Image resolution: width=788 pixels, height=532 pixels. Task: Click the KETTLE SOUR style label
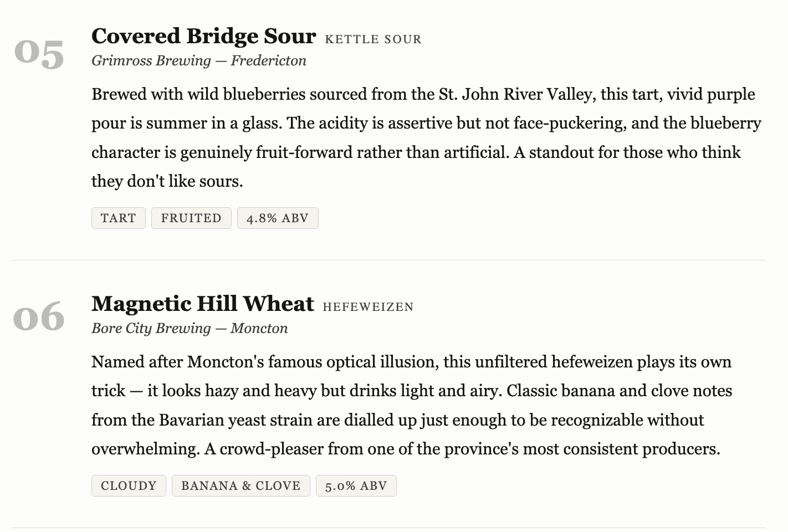coord(373,39)
